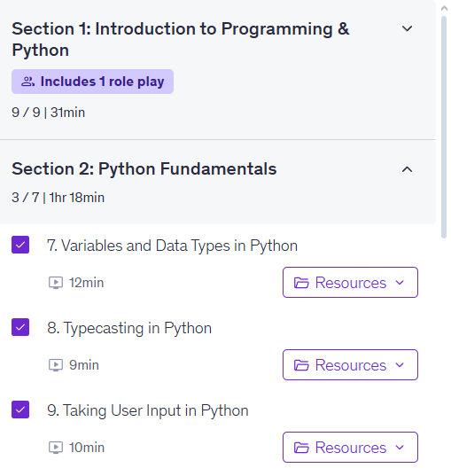
Task: Click the video icon beside 12min
Action: tap(56, 283)
